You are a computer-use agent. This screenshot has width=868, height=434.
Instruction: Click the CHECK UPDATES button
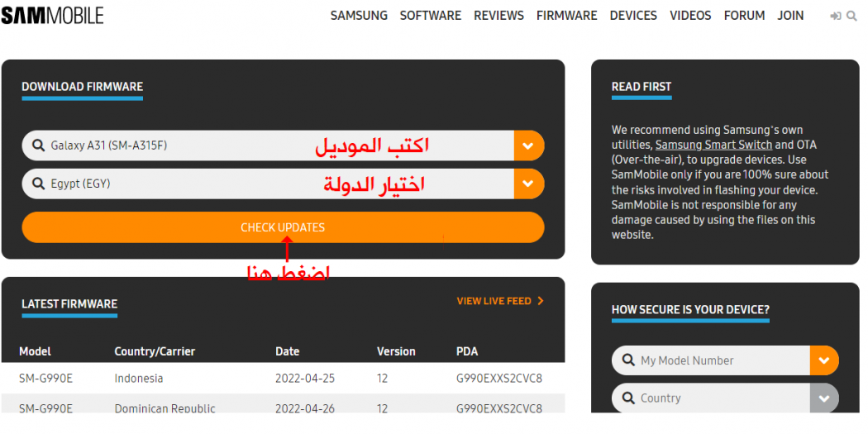[283, 227]
